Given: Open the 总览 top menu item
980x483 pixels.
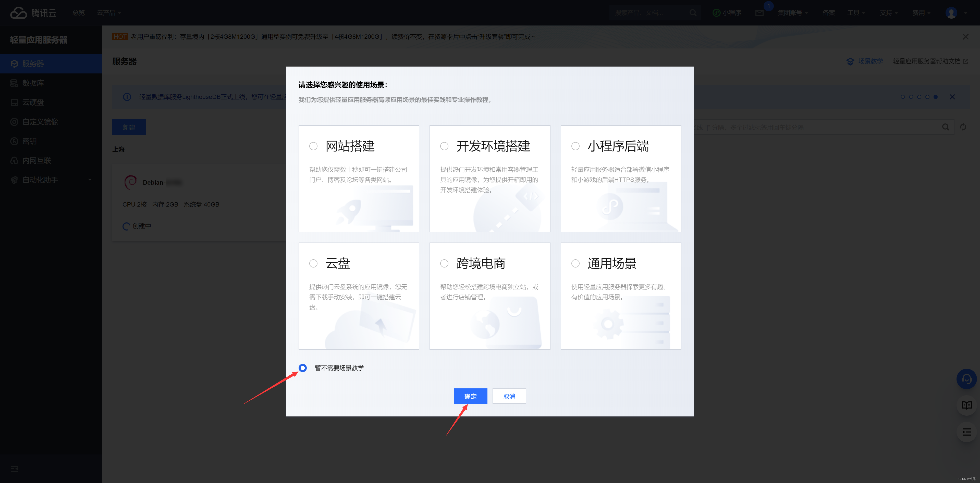Looking at the screenshot, I should pos(78,13).
